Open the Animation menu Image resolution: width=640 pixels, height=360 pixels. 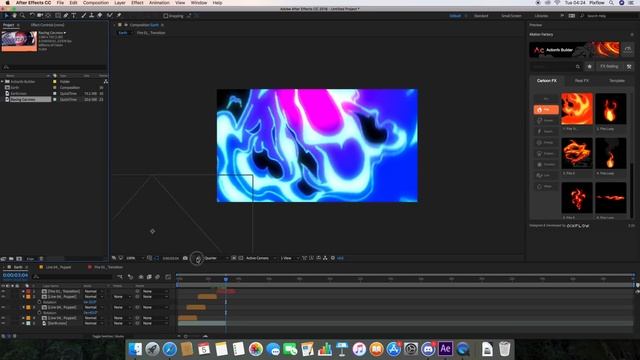159,3
